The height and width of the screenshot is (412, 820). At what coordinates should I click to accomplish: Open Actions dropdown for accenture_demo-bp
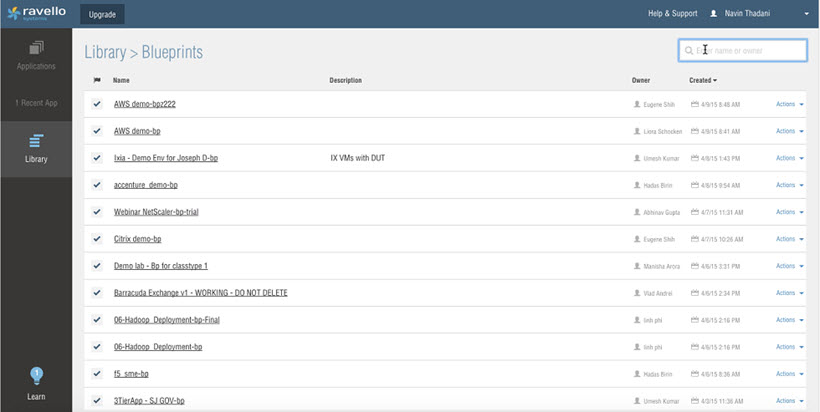click(790, 185)
